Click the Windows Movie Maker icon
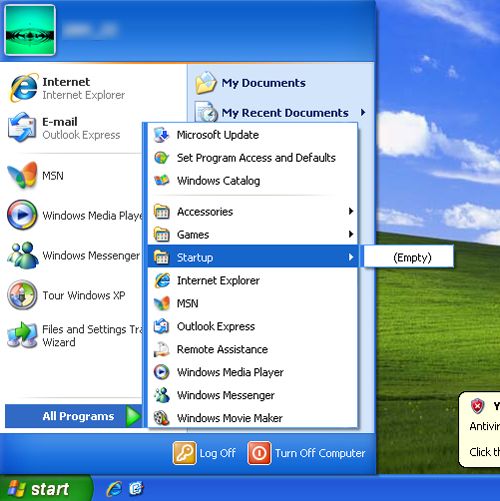Image resolution: width=500 pixels, height=501 pixels. point(162,418)
